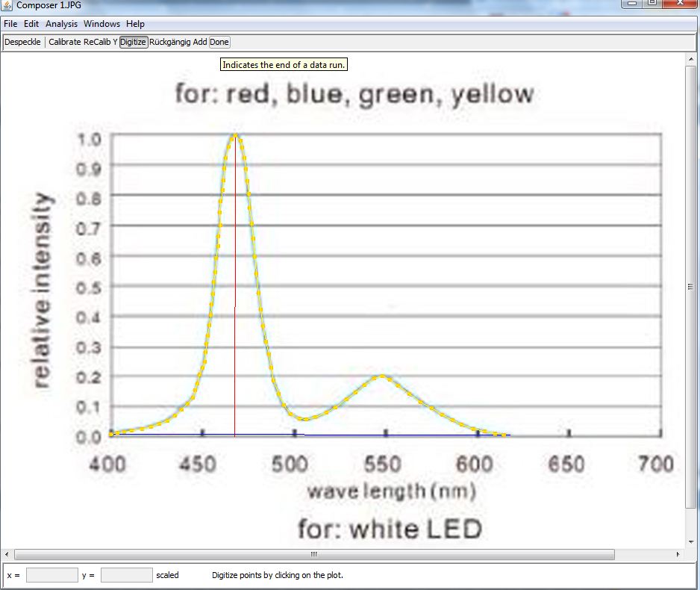This screenshot has height=590, width=700.
Task: Click inside the y value field
Action: pos(127,575)
